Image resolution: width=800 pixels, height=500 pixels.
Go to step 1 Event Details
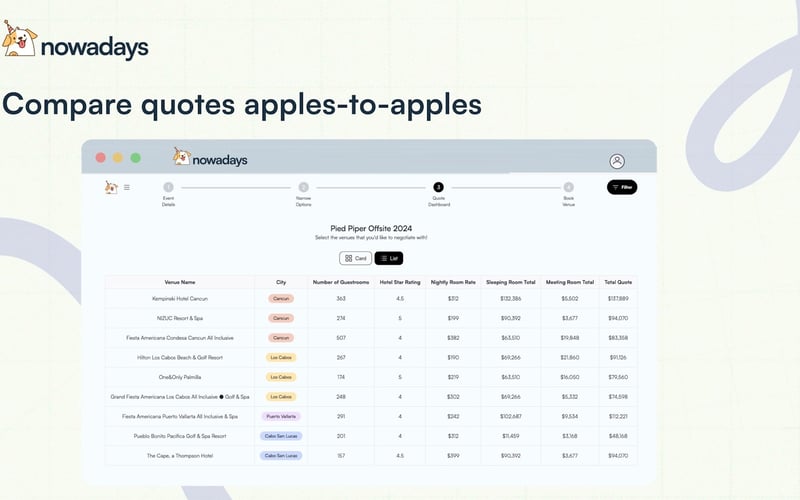[168, 194]
